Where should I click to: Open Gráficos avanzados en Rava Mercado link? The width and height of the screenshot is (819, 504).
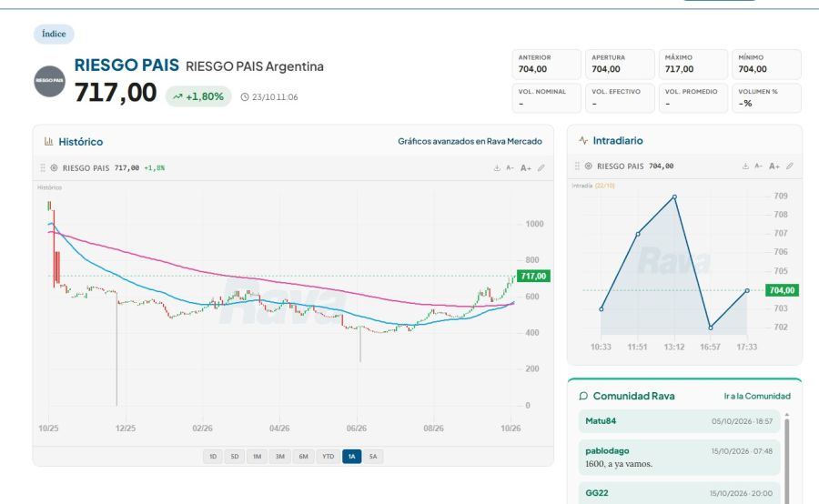coord(470,141)
